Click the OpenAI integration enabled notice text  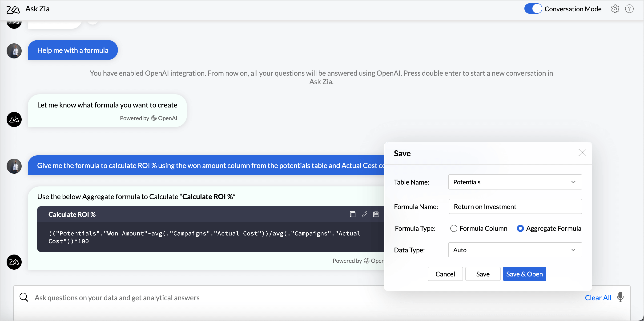[321, 77]
